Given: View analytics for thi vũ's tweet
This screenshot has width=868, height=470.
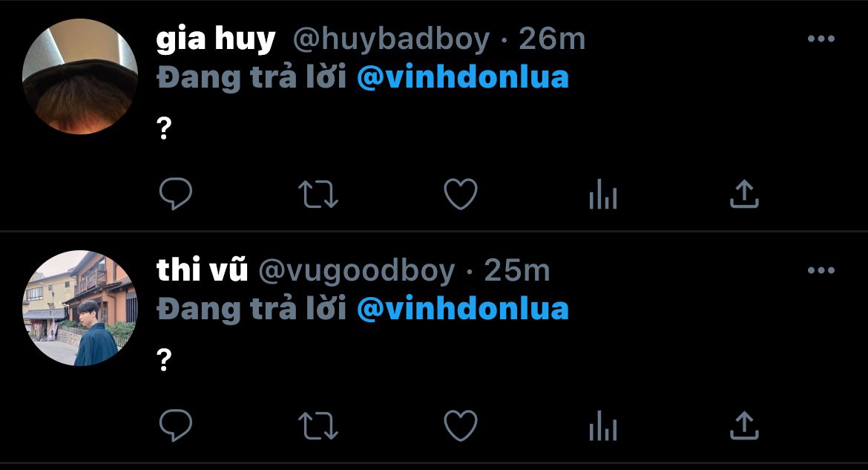Looking at the screenshot, I should (603, 425).
